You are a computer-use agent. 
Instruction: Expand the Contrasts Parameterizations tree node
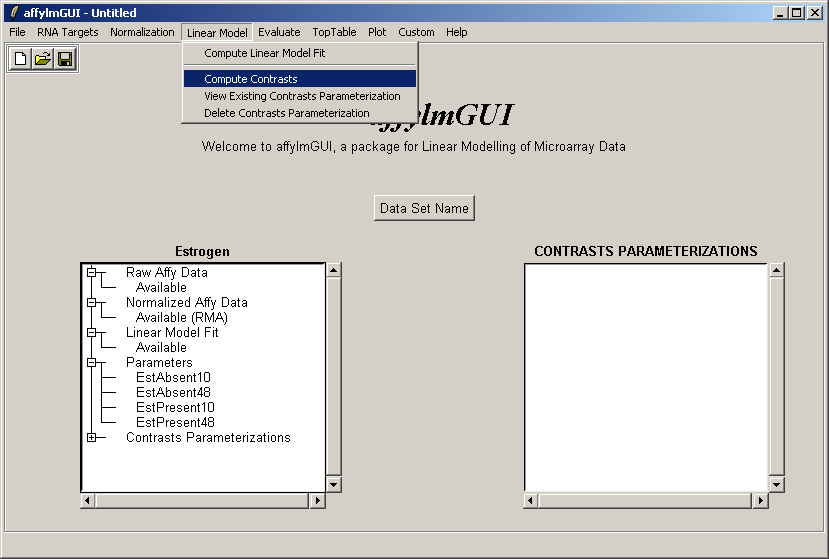pyautogui.click(x=92, y=437)
